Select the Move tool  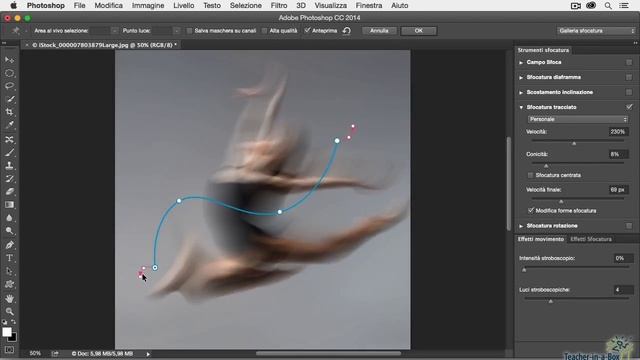coord(9,60)
